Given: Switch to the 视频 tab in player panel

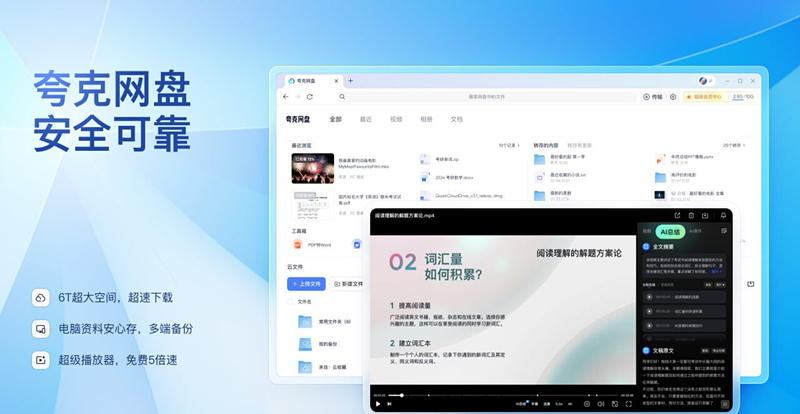Looking at the screenshot, I should (646, 231).
